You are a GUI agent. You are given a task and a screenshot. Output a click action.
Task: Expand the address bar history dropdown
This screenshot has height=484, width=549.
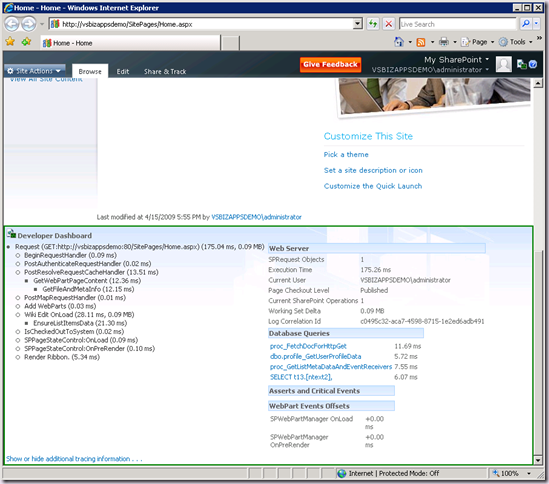(357, 24)
